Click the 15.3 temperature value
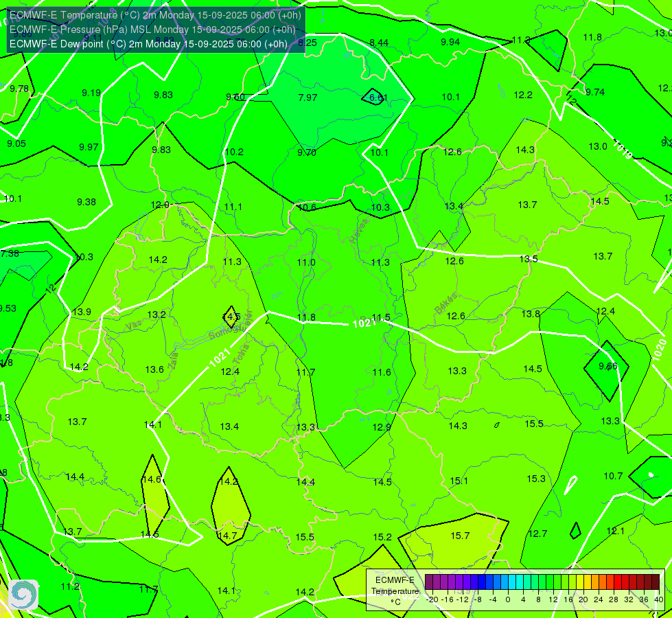672x618 pixels. pyautogui.click(x=536, y=479)
